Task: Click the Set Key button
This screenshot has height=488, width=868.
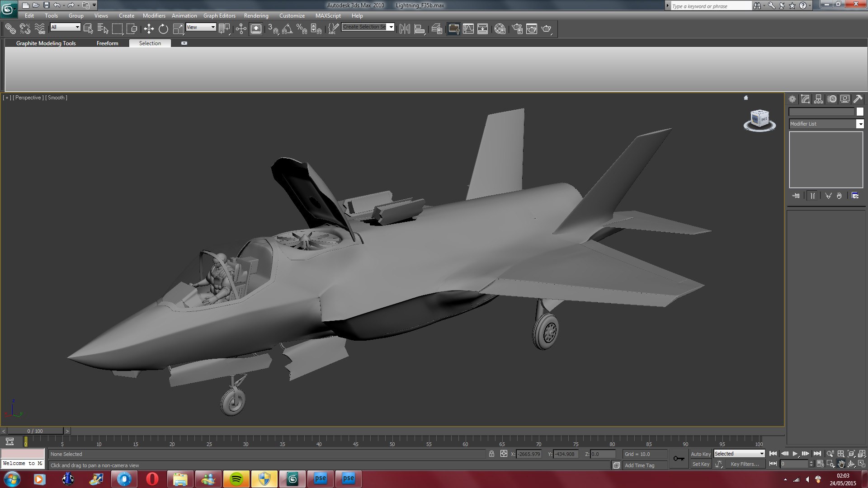Action: (x=701, y=464)
